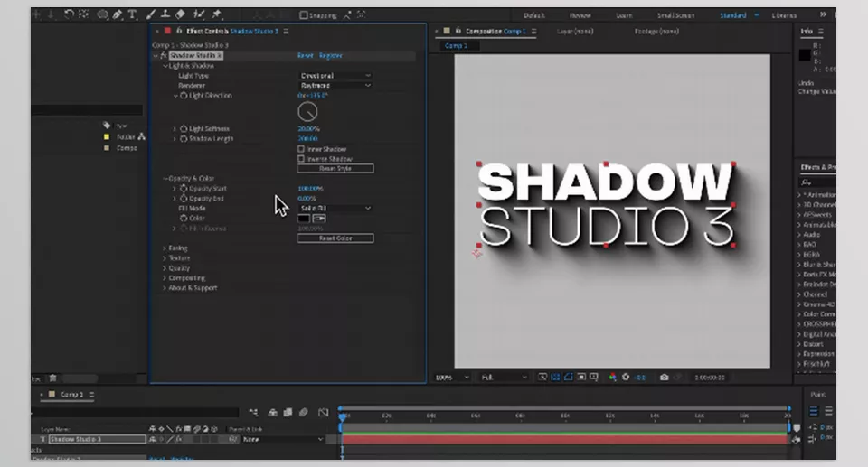Select the Puppet Pin tool
The width and height of the screenshot is (868, 467).
click(x=217, y=15)
